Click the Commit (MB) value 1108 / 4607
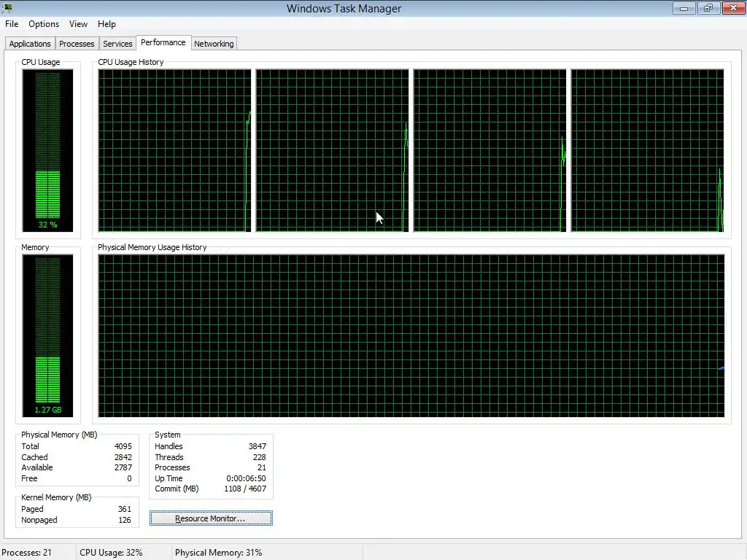The height and width of the screenshot is (560, 747). (x=245, y=489)
